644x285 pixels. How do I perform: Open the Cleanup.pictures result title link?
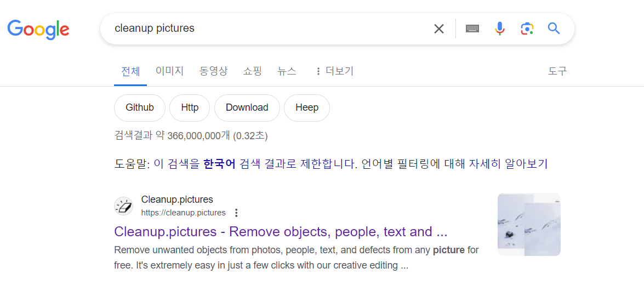[281, 232]
